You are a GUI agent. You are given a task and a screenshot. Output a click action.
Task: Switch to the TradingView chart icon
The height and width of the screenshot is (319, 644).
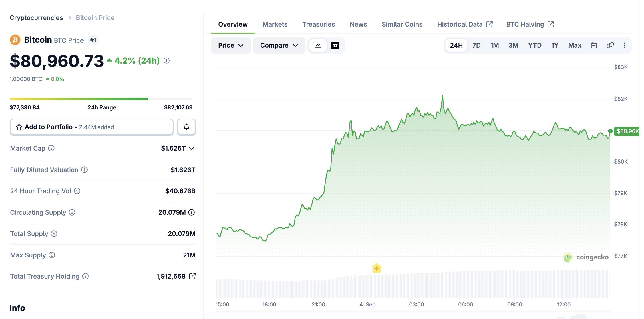pyautogui.click(x=335, y=45)
